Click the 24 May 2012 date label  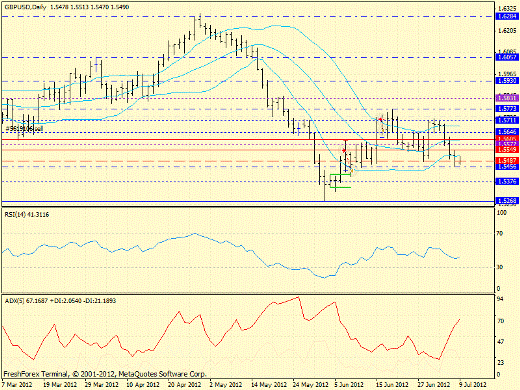pos(310,384)
